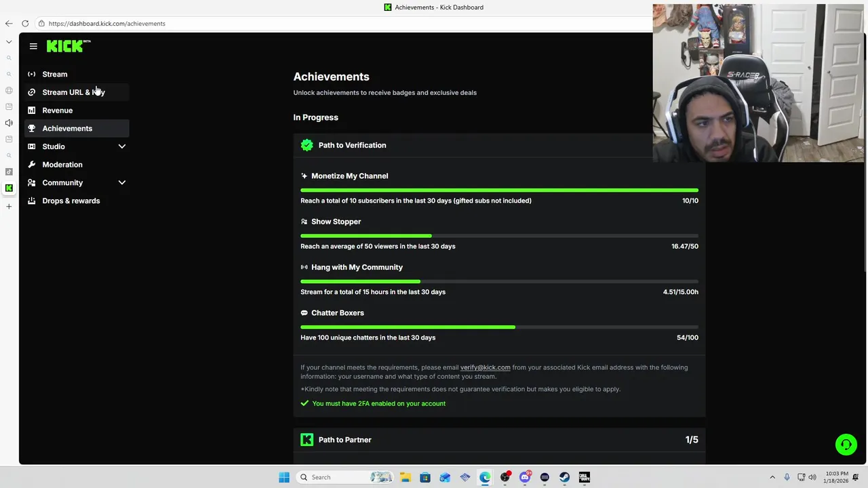Viewport: 868px width, 488px height.
Task: Click the "4.51/15.00h" stream hours value
Action: tap(681, 292)
